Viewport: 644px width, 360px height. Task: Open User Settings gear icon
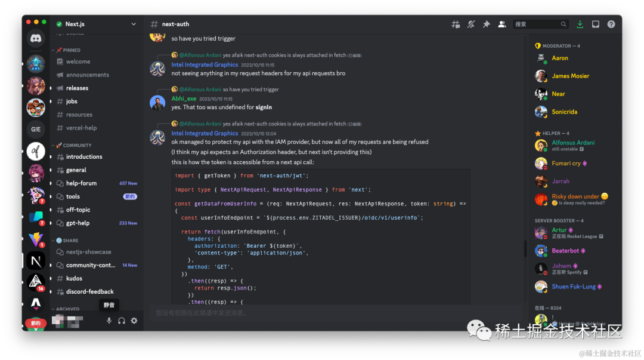coord(134,321)
